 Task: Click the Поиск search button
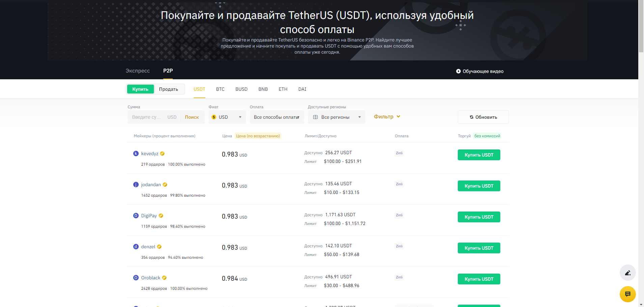click(192, 117)
